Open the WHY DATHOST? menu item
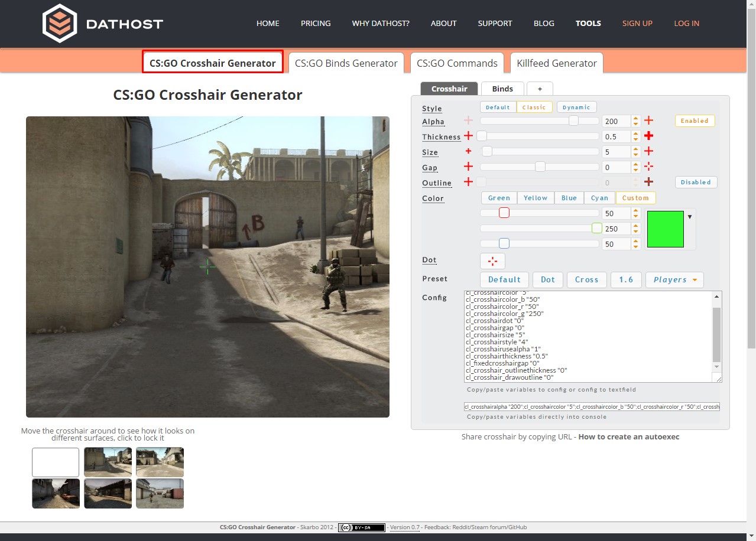 pyautogui.click(x=381, y=24)
